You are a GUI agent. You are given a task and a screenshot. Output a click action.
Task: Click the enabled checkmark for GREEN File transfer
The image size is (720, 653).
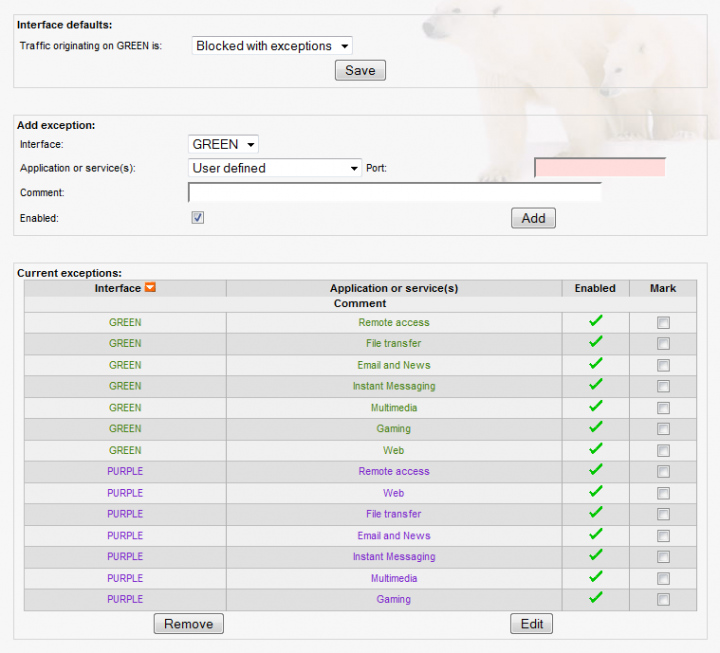click(596, 343)
